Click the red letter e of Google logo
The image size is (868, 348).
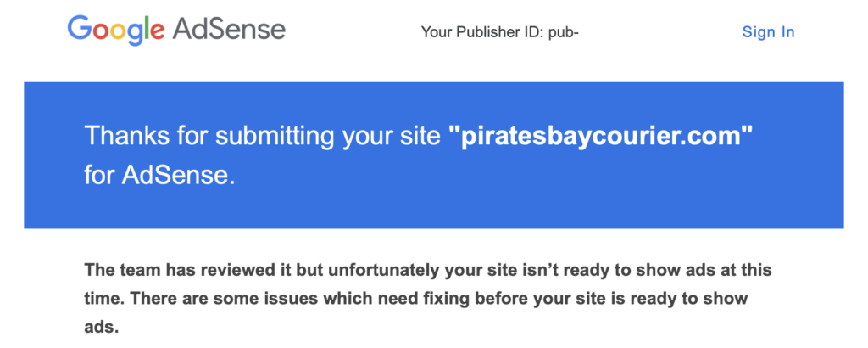157,31
